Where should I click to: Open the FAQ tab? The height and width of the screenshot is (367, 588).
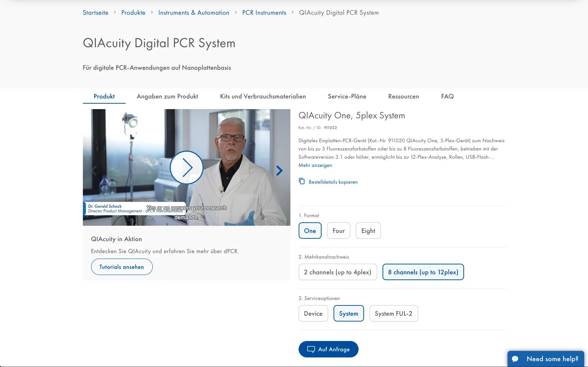[x=447, y=96]
